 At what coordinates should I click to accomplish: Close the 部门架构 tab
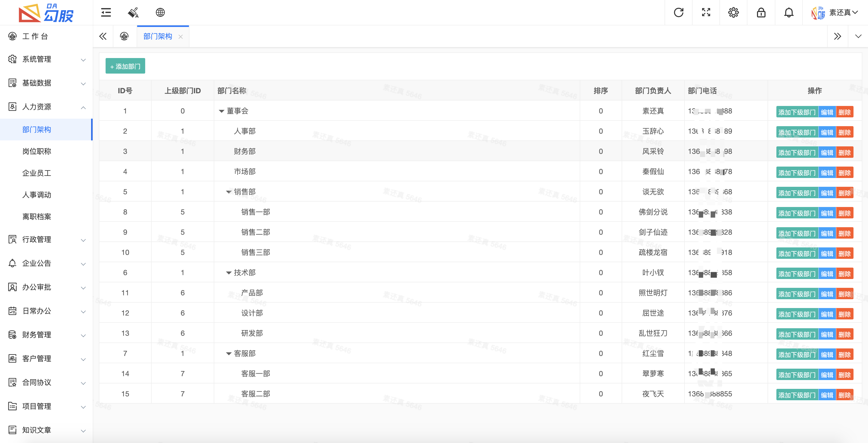pyautogui.click(x=181, y=37)
